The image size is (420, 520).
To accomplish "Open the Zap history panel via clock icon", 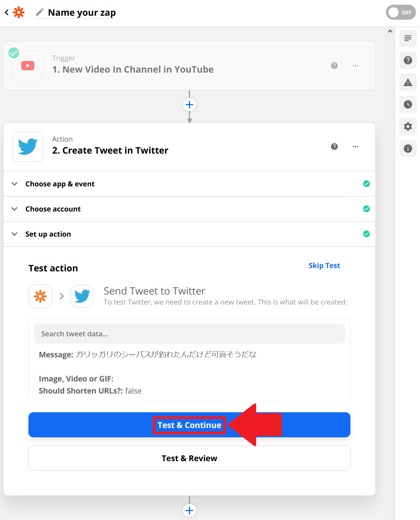I will coord(408,104).
